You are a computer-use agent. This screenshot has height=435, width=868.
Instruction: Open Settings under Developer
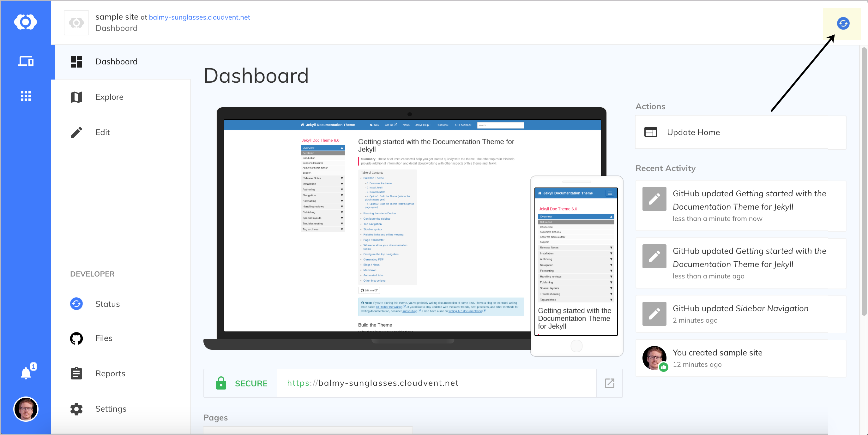pyautogui.click(x=121, y=409)
